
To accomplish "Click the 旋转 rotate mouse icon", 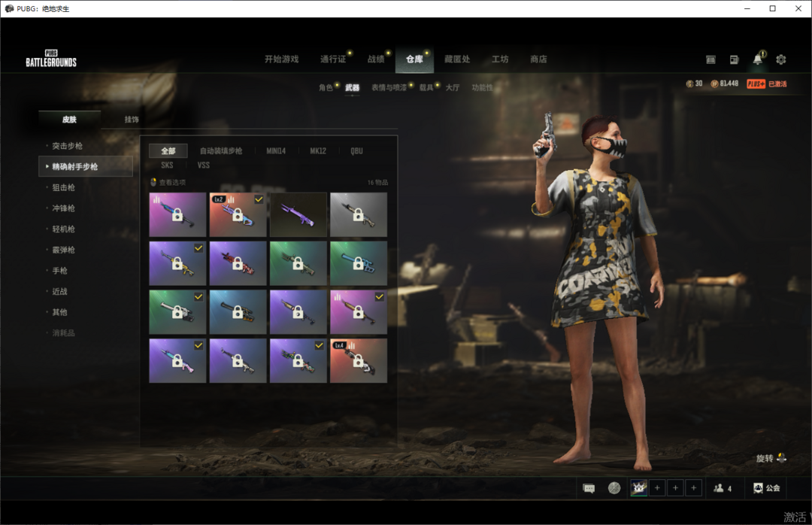I will click(x=781, y=458).
